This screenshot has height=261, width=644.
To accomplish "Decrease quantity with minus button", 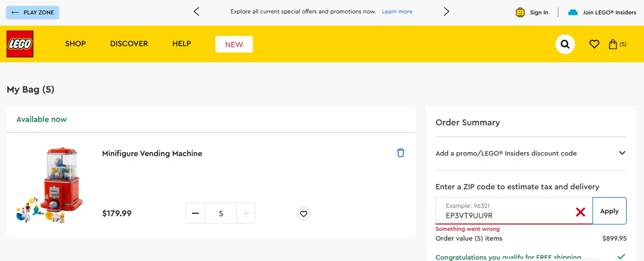I will [x=195, y=213].
